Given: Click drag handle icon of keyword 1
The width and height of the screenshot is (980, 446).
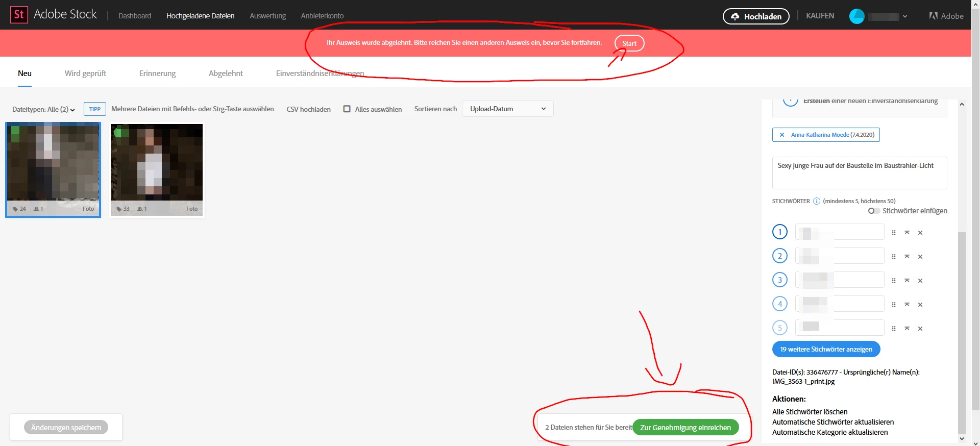Looking at the screenshot, I should tap(893, 233).
